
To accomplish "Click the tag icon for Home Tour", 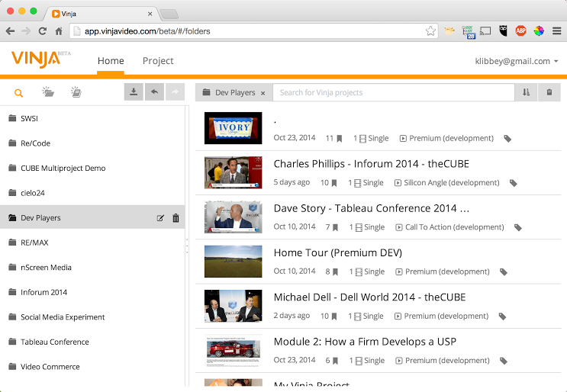I will 504,272.
